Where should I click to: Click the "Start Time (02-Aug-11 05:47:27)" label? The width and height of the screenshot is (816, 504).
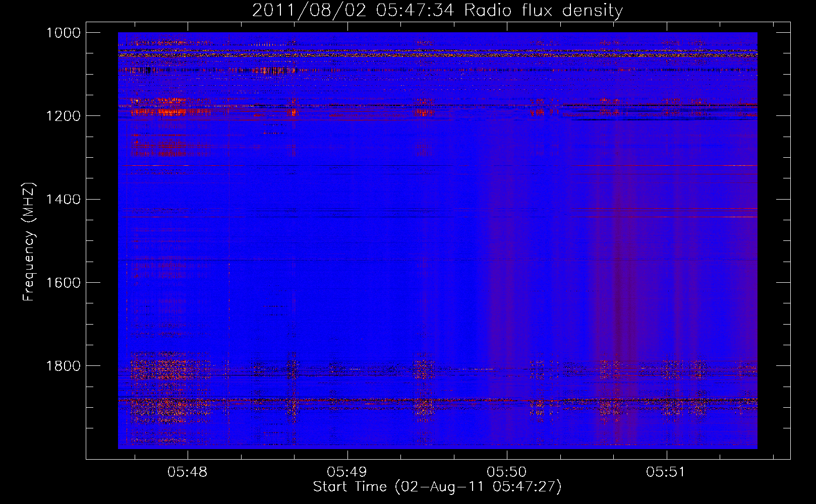[x=437, y=487]
